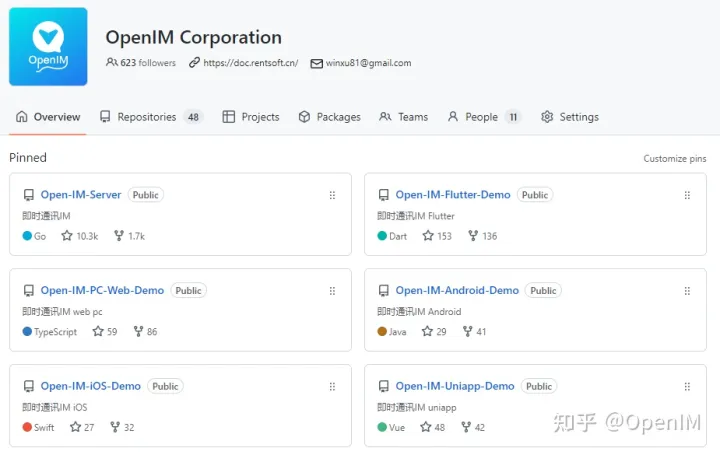
Task: Open the People tab
Action: pos(484,117)
